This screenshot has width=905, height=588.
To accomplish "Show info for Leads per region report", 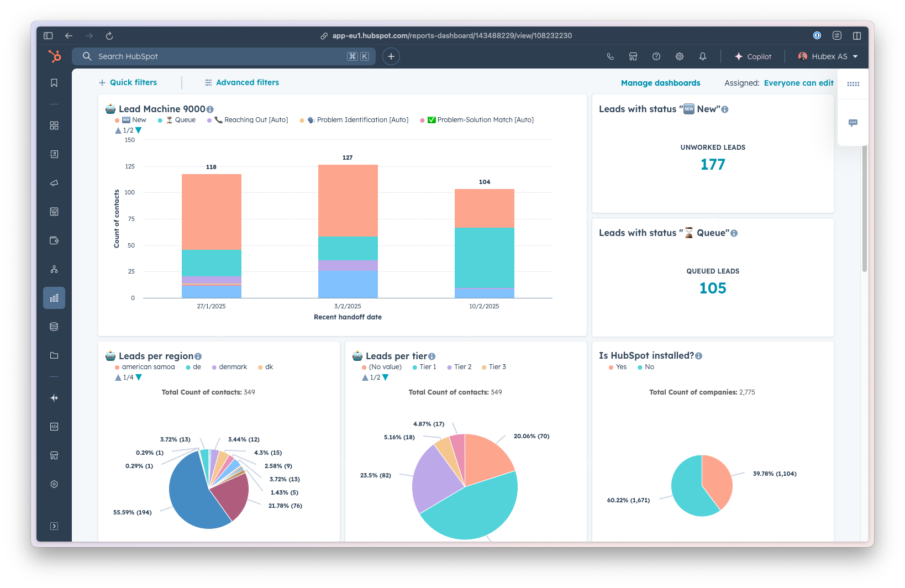I will 198,356.
